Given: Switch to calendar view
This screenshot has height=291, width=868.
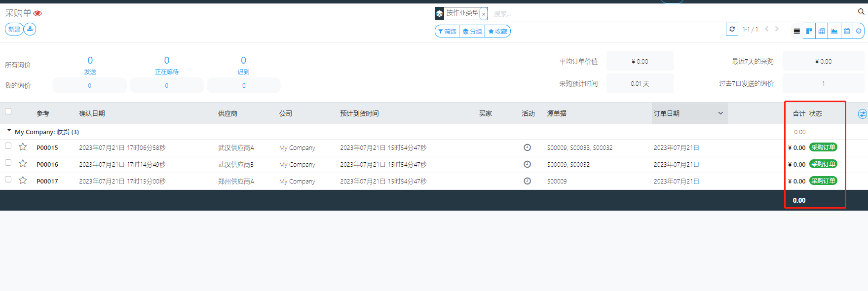Looking at the screenshot, I should (847, 31).
